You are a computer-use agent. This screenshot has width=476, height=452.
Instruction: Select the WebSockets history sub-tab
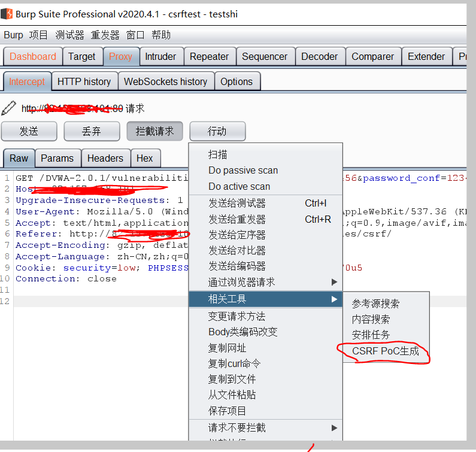click(x=165, y=81)
